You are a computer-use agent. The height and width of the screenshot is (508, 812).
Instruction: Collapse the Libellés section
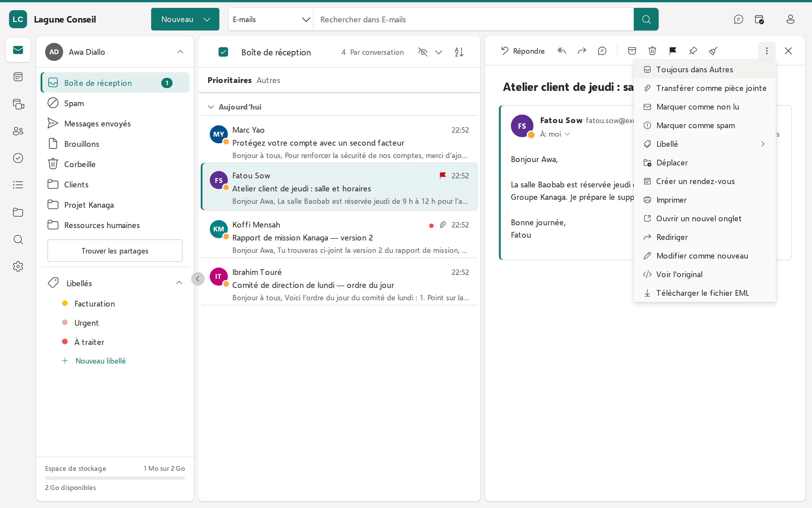point(179,283)
